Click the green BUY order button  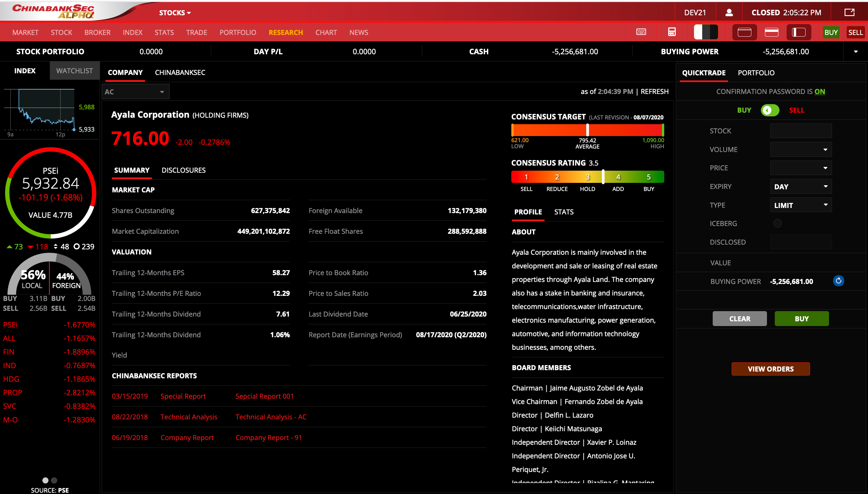click(x=802, y=319)
